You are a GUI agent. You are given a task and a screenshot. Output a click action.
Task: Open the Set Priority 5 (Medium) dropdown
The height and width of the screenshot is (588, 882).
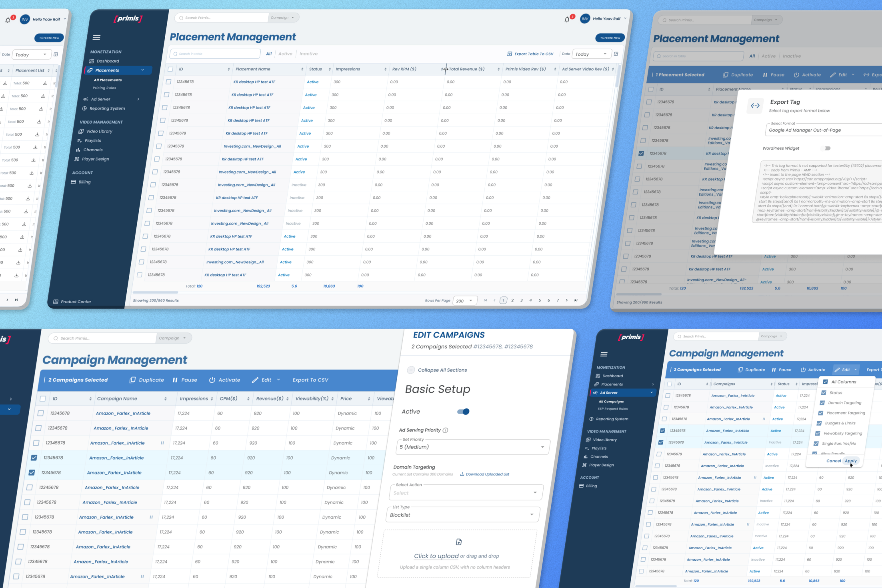pyautogui.click(x=472, y=447)
